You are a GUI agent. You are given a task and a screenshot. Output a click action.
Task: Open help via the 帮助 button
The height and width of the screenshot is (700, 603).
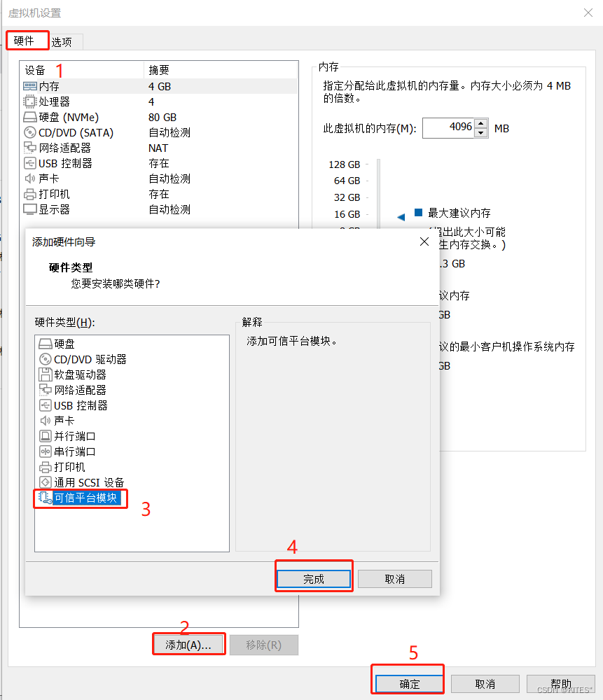pyautogui.click(x=562, y=684)
